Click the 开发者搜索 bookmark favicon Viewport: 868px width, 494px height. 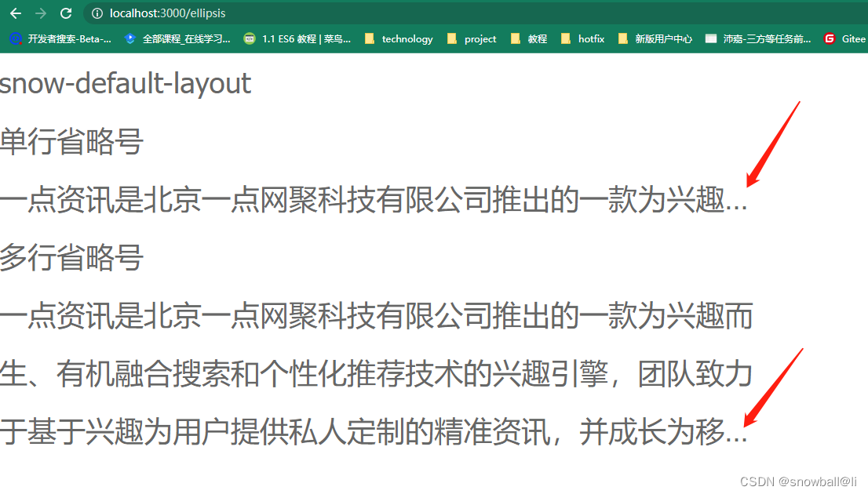tap(16, 38)
